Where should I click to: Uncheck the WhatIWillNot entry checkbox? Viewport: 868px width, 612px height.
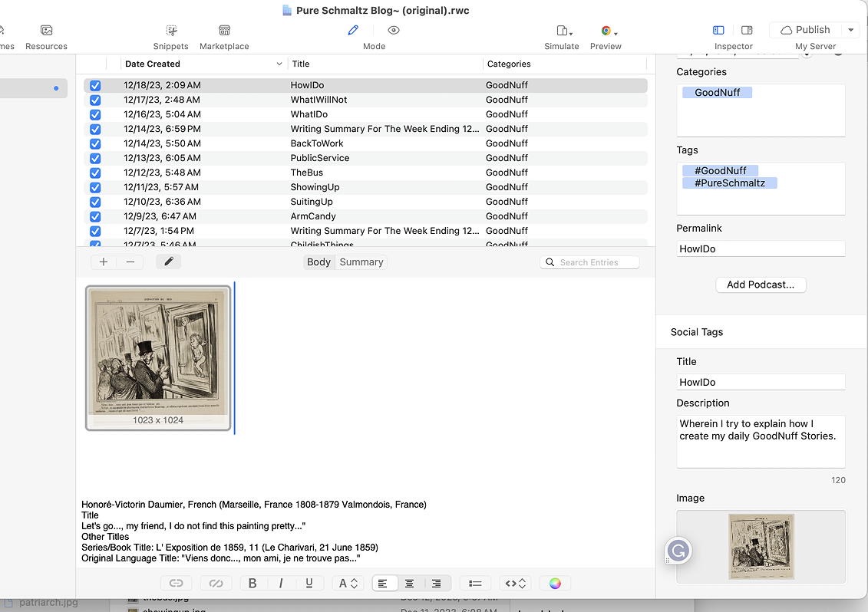tap(95, 100)
